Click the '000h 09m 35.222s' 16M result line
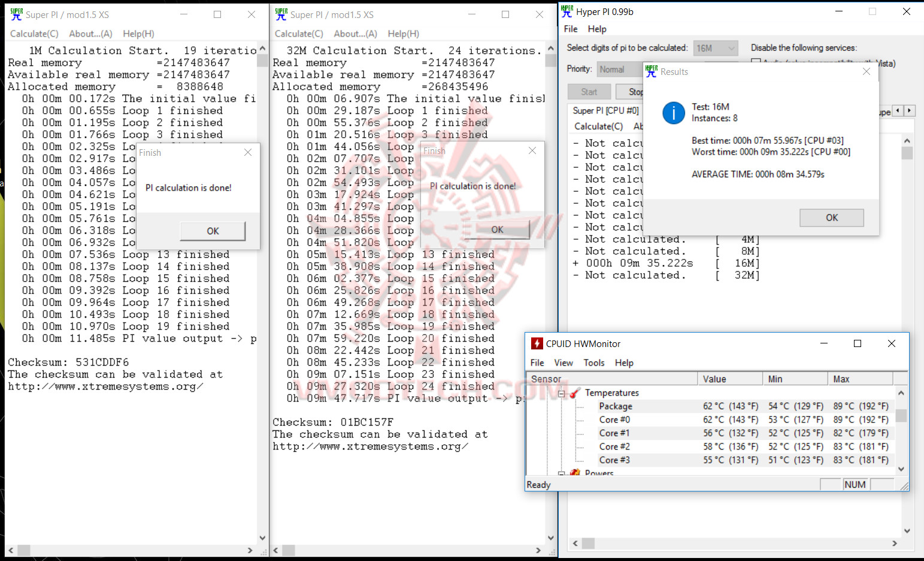Screen dimensions: 924x561 tap(666, 263)
